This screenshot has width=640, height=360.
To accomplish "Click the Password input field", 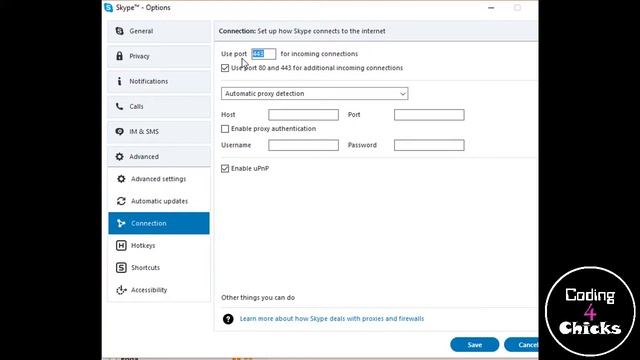I will click(429, 145).
